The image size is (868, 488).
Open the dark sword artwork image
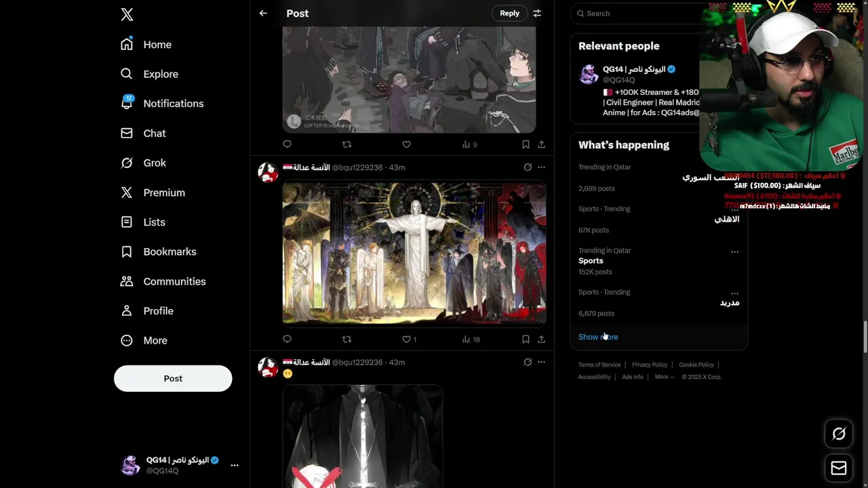[x=363, y=436]
